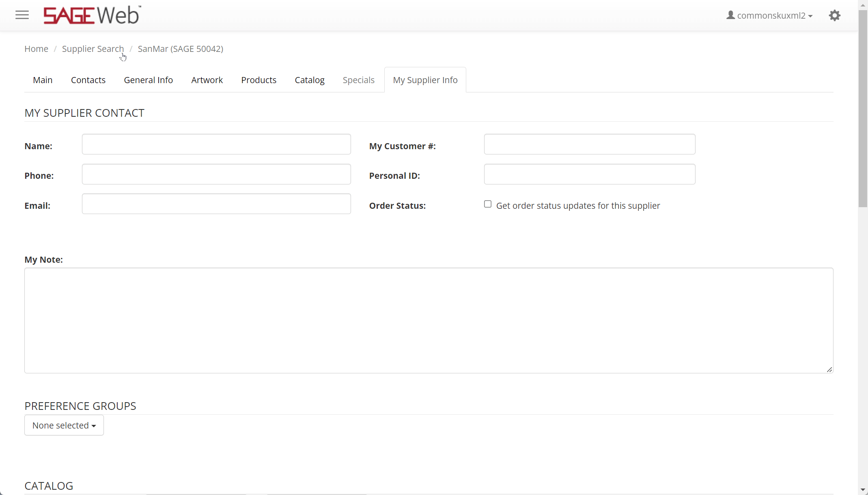Image resolution: width=868 pixels, height=495 pixels.
Task: Select the Products tab
Action: (x=258, y=80)
